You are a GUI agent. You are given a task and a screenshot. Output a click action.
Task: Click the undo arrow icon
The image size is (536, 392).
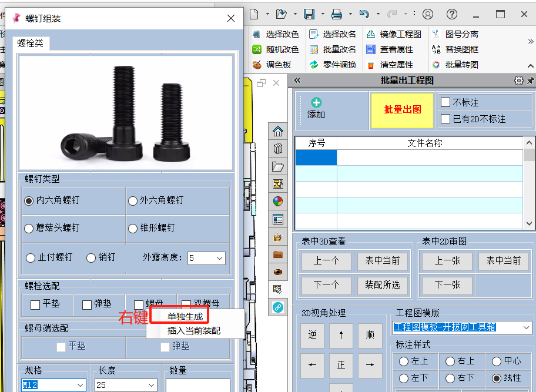(364, 14)
